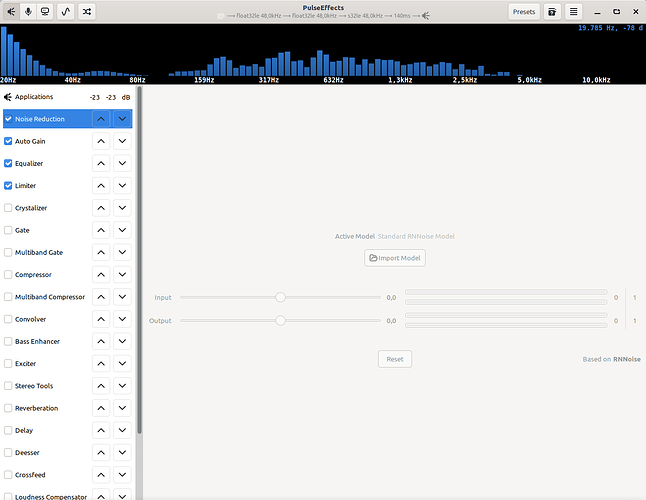Click the waveform test signals icon
This screenshot has height=500, width=646.
[x=66, y=12]
